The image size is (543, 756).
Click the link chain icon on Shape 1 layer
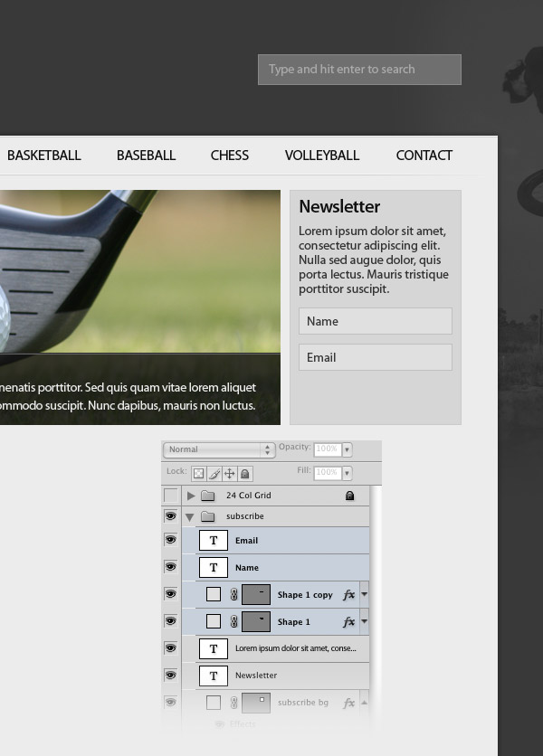(x=234, y=622)
